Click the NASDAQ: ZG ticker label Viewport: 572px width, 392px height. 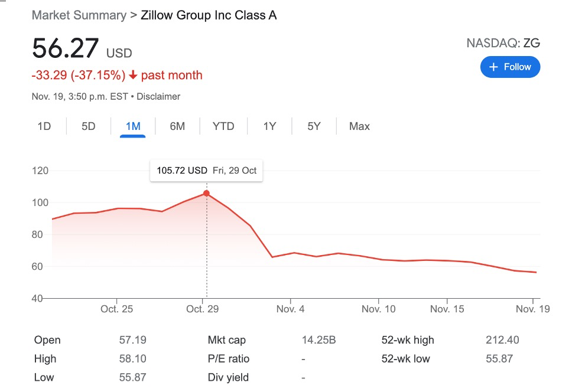click(503, 43)
